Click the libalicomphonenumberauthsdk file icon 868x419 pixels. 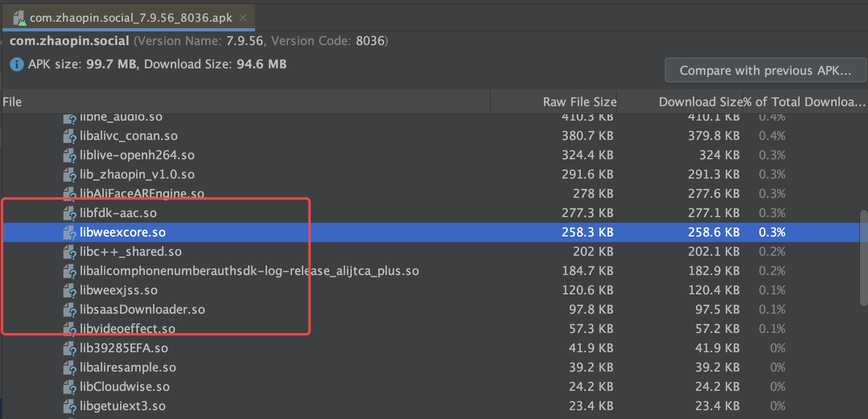click(70, 271)
